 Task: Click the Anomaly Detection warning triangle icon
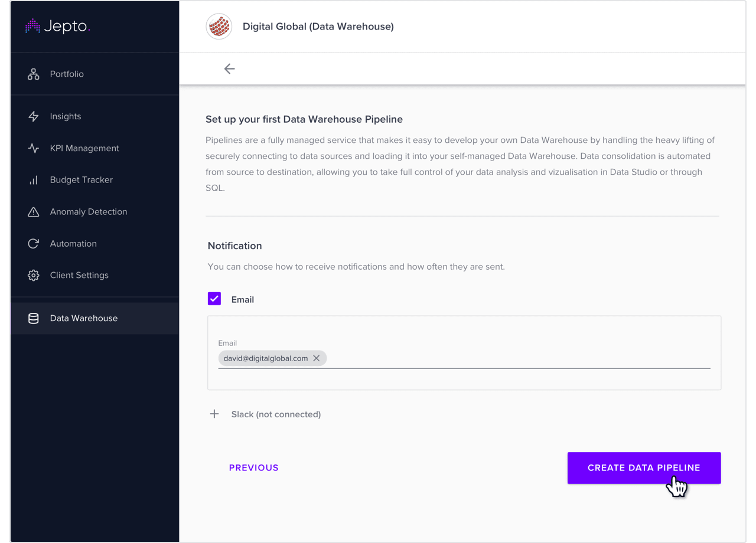pyautogui.click(x=34, y=212)
